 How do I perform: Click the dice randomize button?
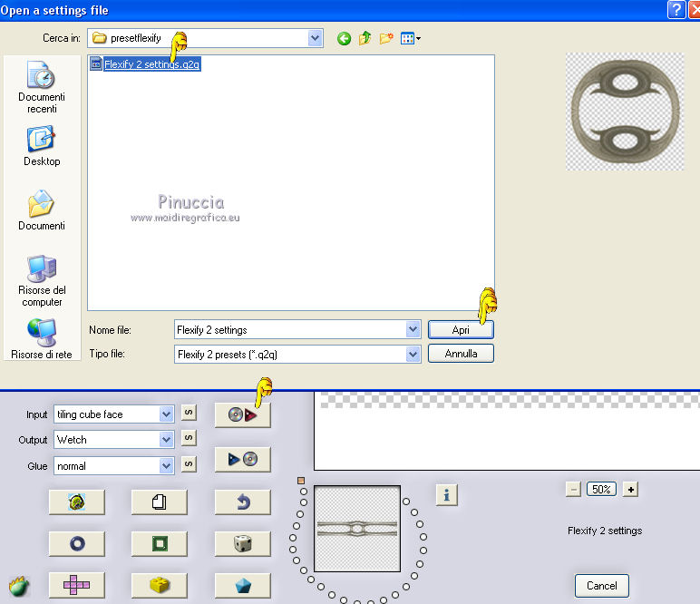click(x=242, y=544)
